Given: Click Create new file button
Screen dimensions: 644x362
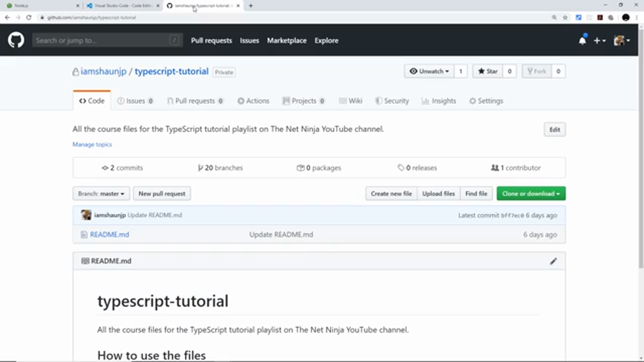Looking at the screenshot, I should pyautogui.click(x=391, y=194).
